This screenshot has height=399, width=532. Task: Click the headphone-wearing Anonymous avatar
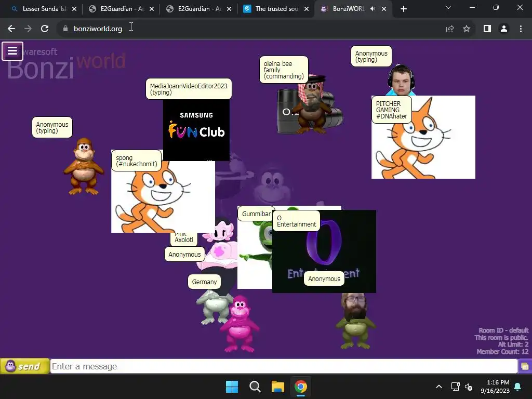pyautogui.click(x=401, y=80)
